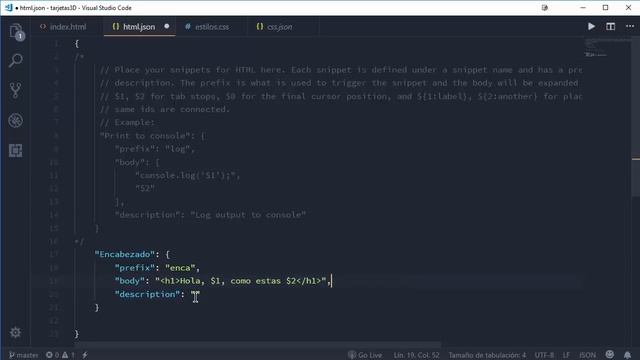Click the horizontal scrollbar of the editor
Viewport: 640px width, 360px height.
click(x=257, y=345)
